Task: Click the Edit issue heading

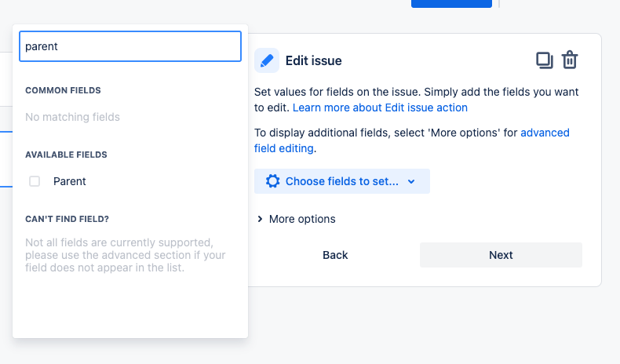Action: point(314,60)
